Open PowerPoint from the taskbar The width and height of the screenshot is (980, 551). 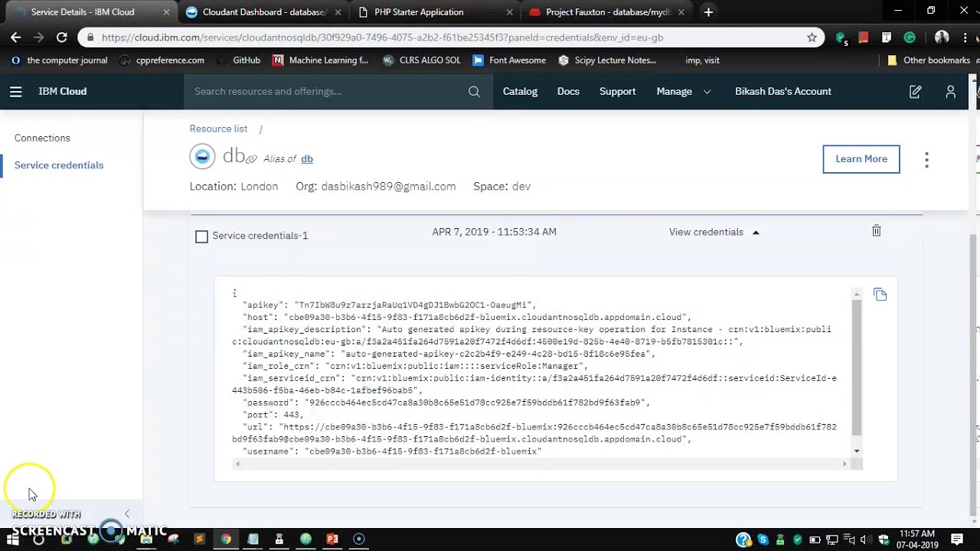(x=332, y=540)
